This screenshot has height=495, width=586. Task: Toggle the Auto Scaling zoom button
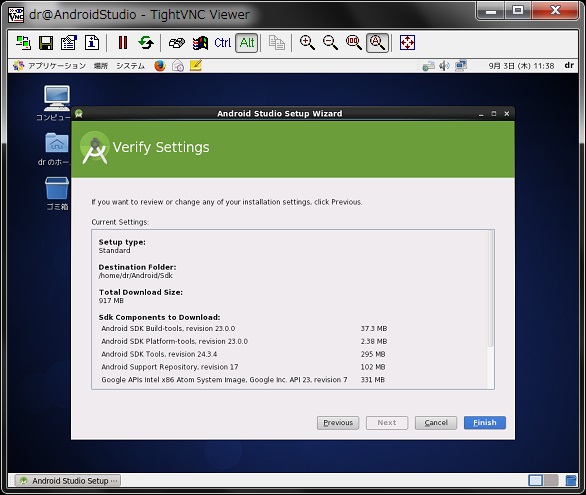377,43
